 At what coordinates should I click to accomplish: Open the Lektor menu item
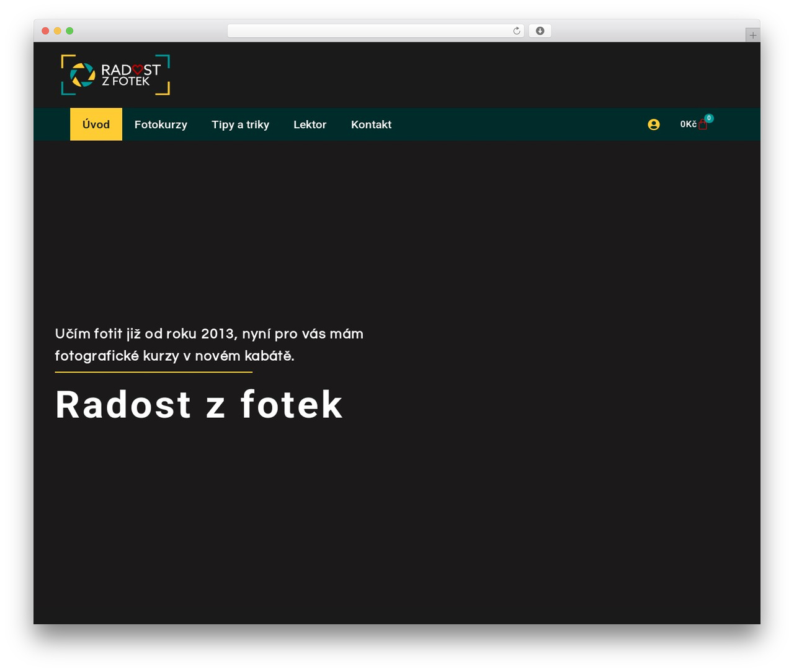click(310, 125)
